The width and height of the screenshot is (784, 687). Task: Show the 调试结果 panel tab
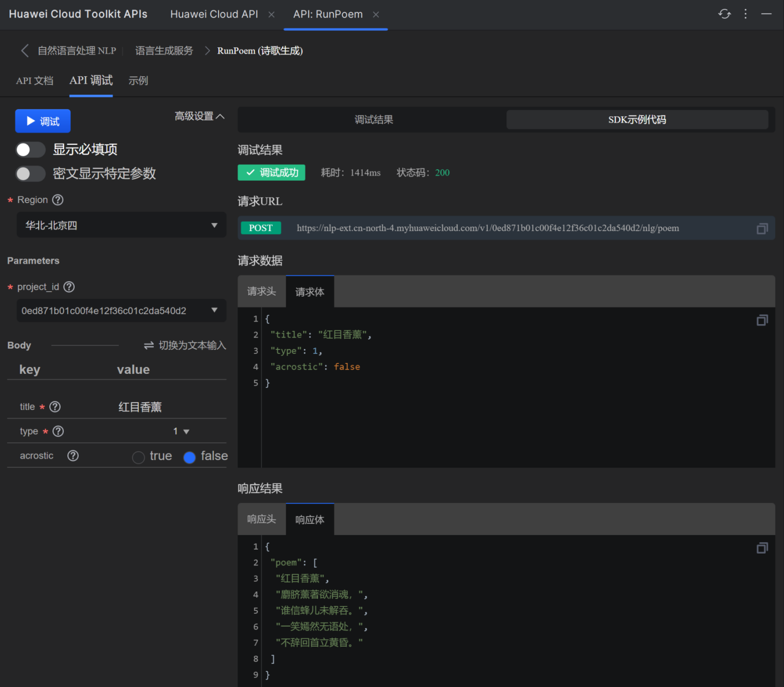click(373, 119)
